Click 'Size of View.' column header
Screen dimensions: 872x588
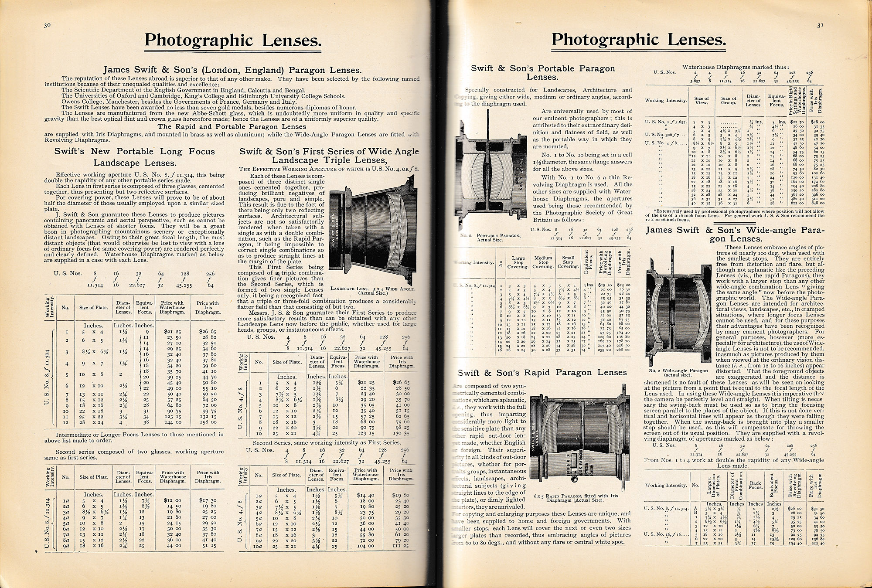(x=702, y=101)
